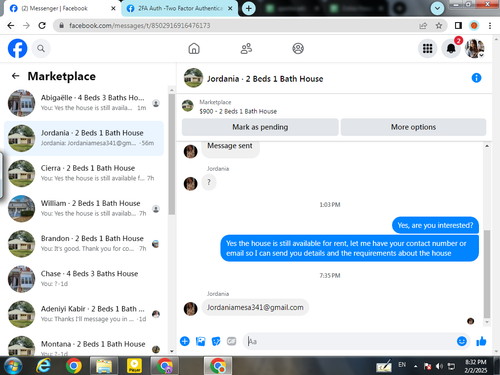Image resolution: width=500 pixels, height=375 pixels.
Task: Open Brandon 2 Beds 1 Bath conversation
Action: (x=84, y=244)
